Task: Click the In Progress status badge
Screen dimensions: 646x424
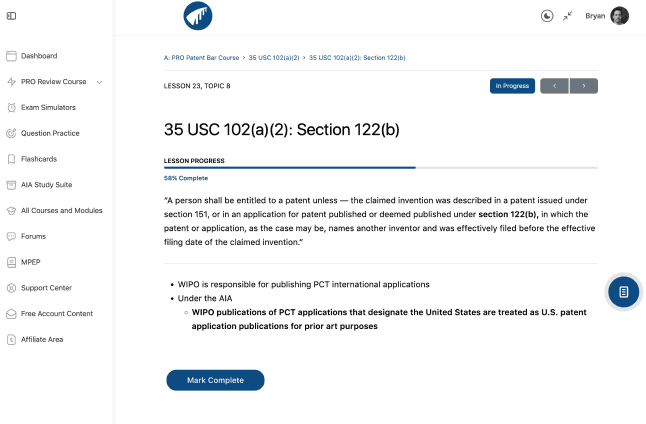Action: [512, 86]
